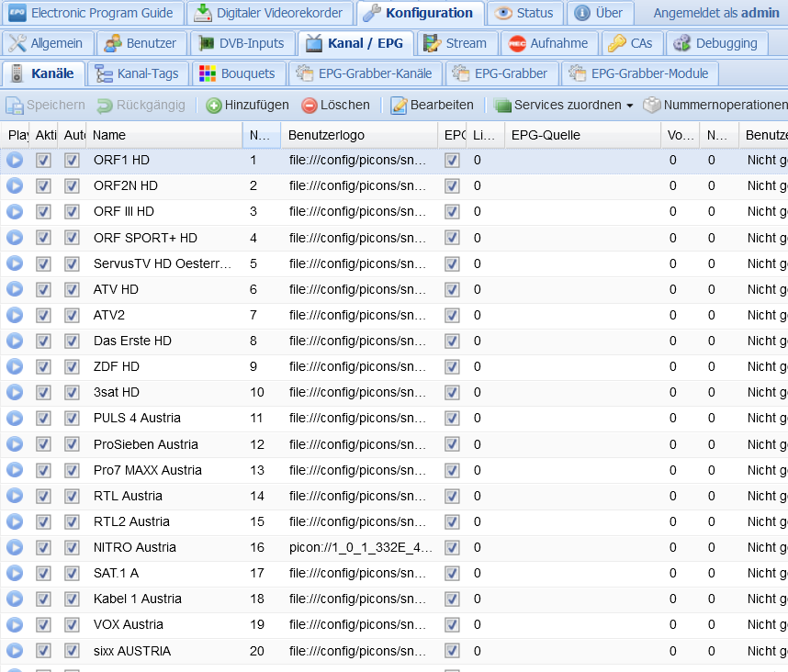Click the Speichern save button

45,105
